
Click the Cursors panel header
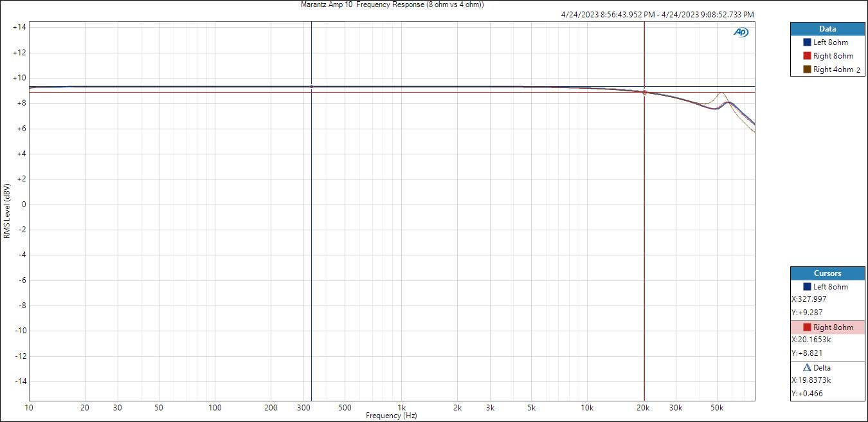tap(827, 273)
